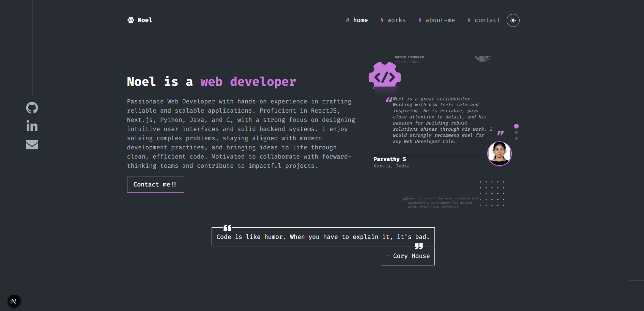Viewport: 644px width, 311px height.
Task: Open the GitHub profile icon
Action: click(x=32, y=108)
